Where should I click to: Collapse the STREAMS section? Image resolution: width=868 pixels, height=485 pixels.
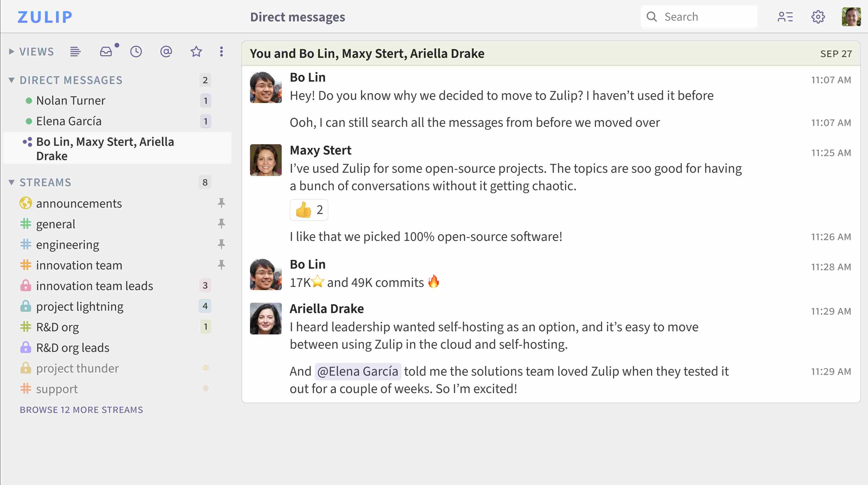pyautogui.click(x=11, y=182)
